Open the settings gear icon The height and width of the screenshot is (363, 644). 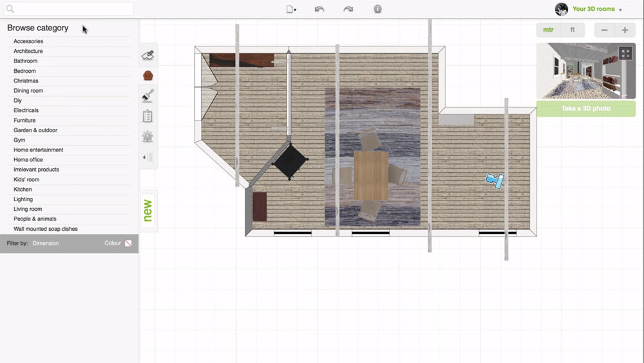pos(148,137)
